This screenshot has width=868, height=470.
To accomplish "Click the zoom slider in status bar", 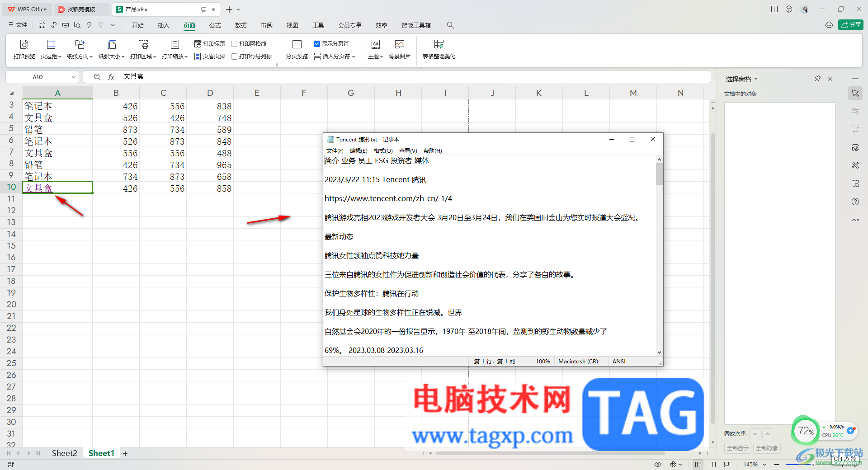I will (x=813, y=465).
